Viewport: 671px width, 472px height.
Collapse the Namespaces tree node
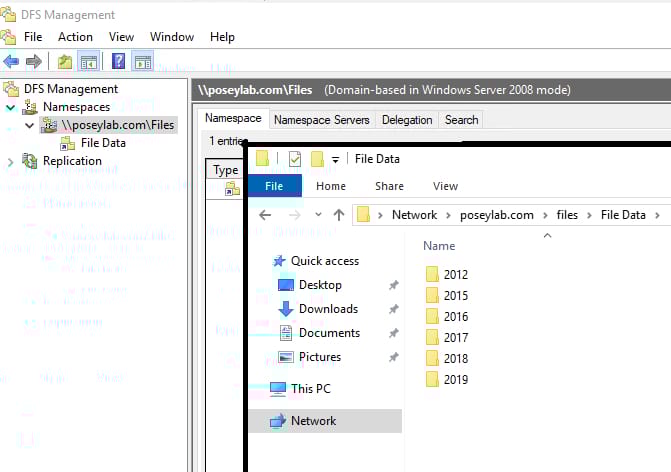click(x=11, y=107)
